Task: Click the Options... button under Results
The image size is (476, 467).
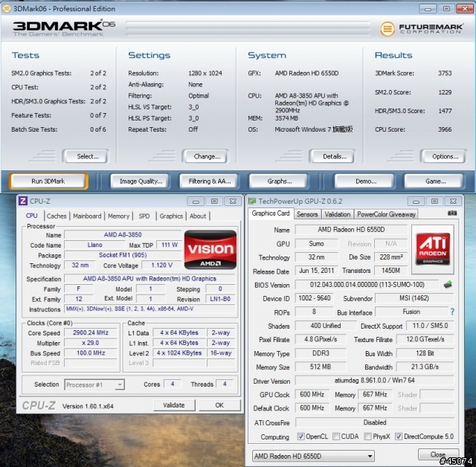Action: point(443,157)
